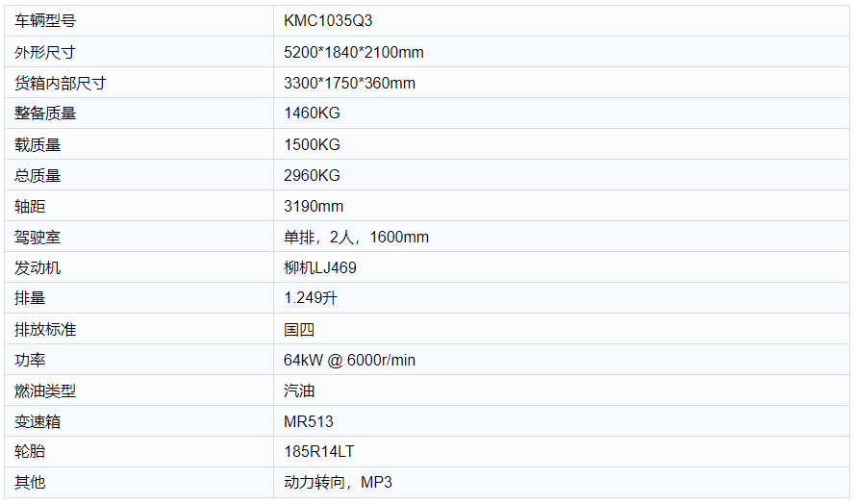Select the value 1460KG
Image resolution: width=856 pixels, height=504 pixels.
pos(312,113)
